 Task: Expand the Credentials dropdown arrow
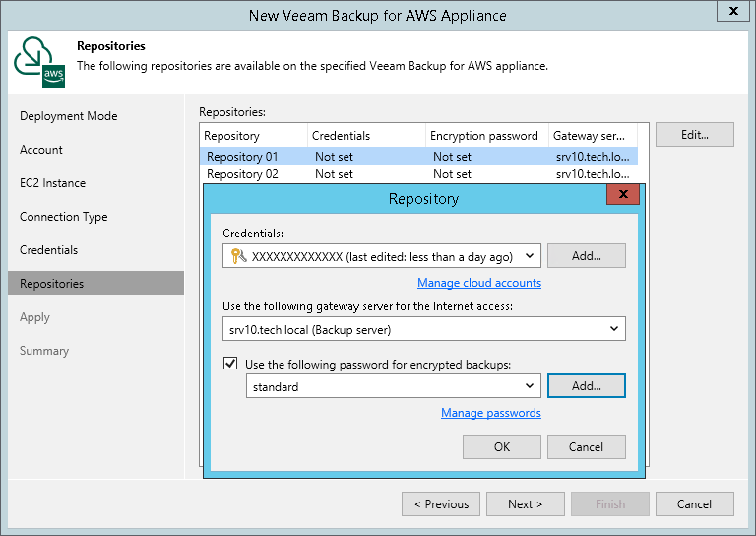530,256
